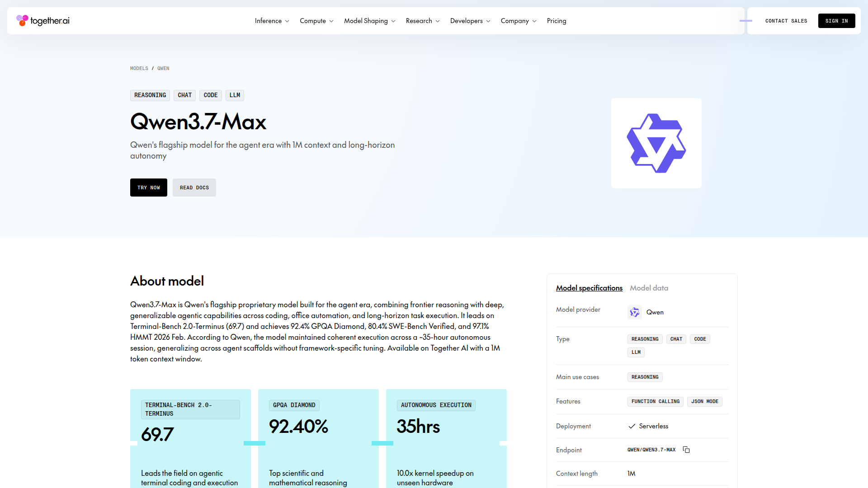Click the LLM tag in Type row

[x=636, y=352]
